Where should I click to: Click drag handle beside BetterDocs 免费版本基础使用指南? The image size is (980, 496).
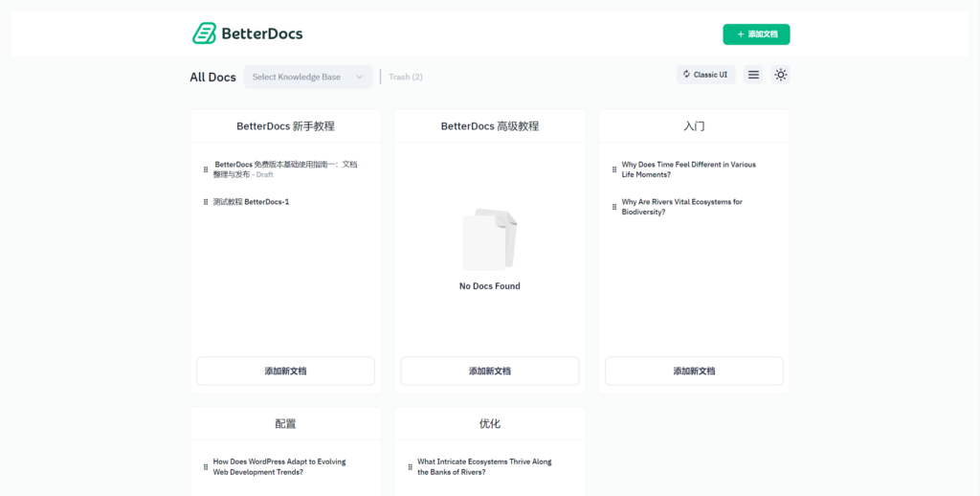[206, 169]
